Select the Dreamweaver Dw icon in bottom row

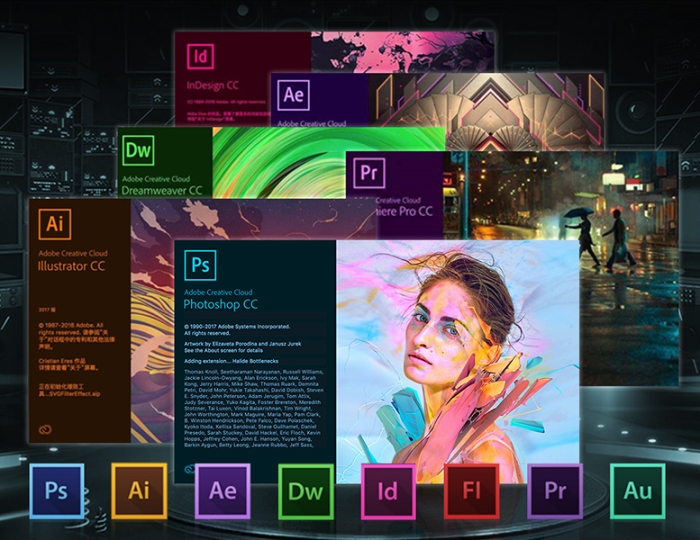click(x=306, y=491)
